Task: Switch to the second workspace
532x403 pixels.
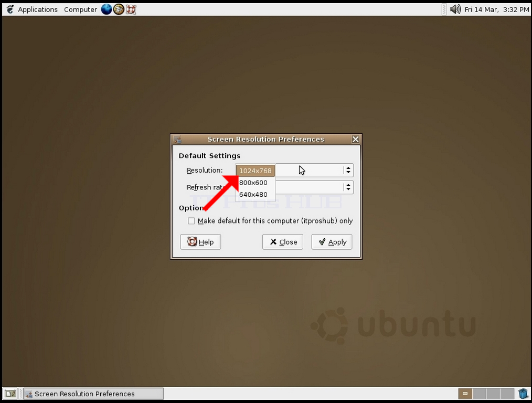Action: tap(479, 394)
